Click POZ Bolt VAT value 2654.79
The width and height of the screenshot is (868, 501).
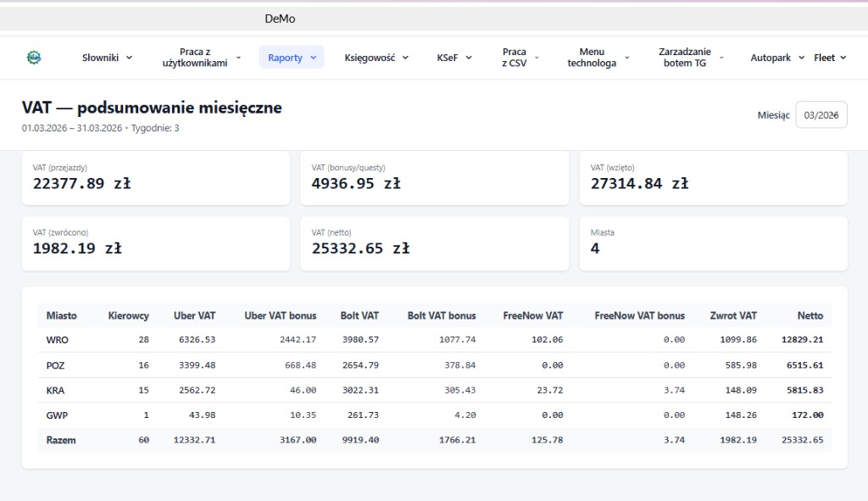coord(360,365)
